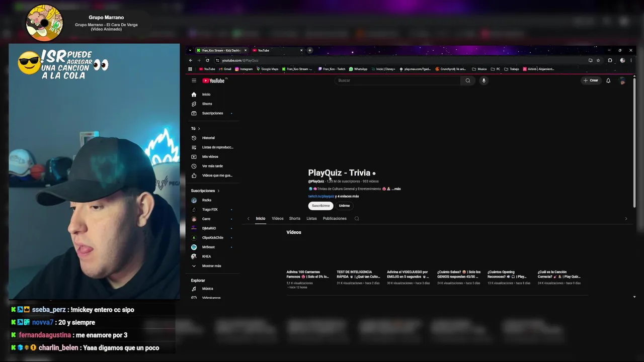Expand the Suscripciones section chevron
The image size is (644, 362).
click(218, 191)
